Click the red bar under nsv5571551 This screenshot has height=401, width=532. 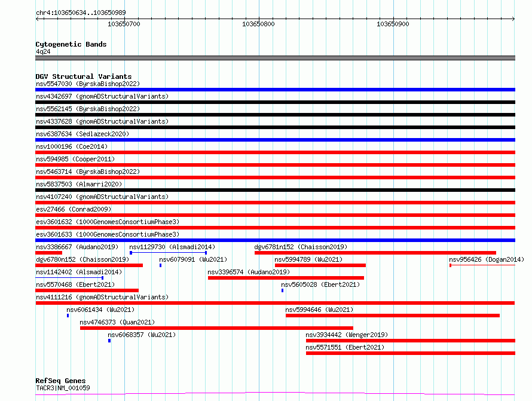tap(411, 353)
